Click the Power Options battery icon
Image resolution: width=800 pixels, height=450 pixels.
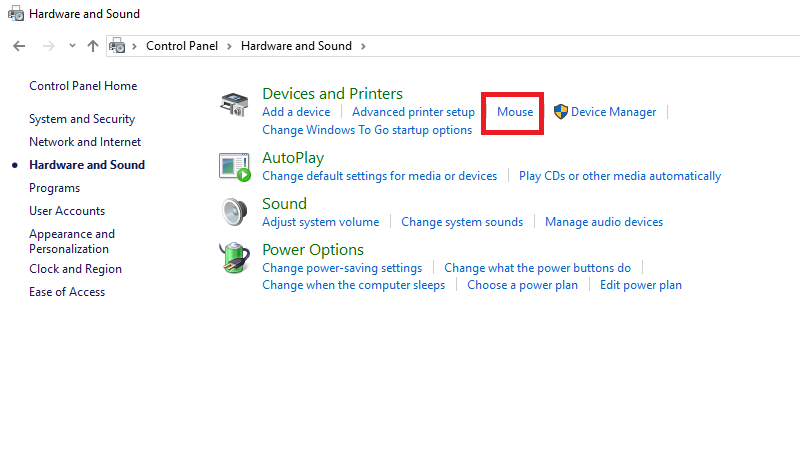[234, 259]
